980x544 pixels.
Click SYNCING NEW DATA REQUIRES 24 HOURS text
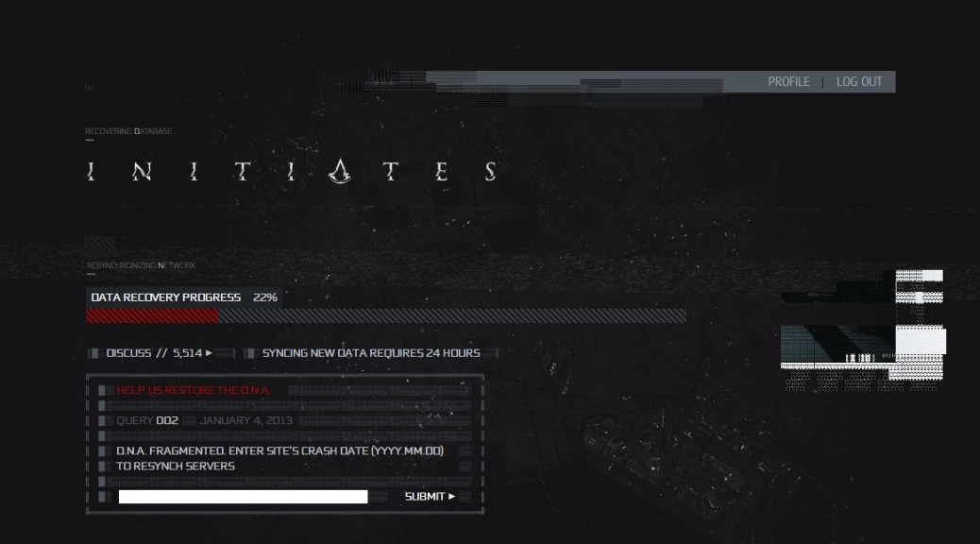(x=371, y=353)
